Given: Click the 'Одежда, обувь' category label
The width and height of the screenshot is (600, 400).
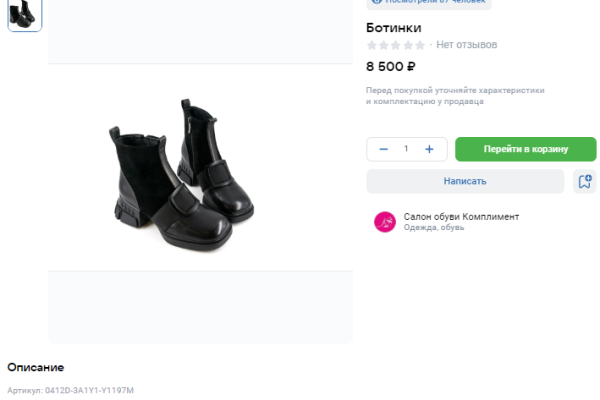Looking at the screenshot, I should (x=434, y=228).
